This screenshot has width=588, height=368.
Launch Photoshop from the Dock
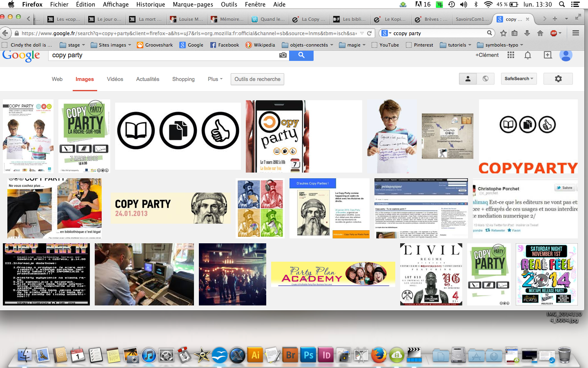point(308,355)
